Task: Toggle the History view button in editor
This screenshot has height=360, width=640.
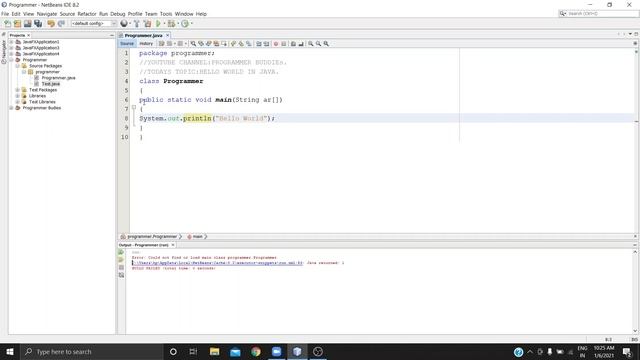Action: click(x=146, y=44)
